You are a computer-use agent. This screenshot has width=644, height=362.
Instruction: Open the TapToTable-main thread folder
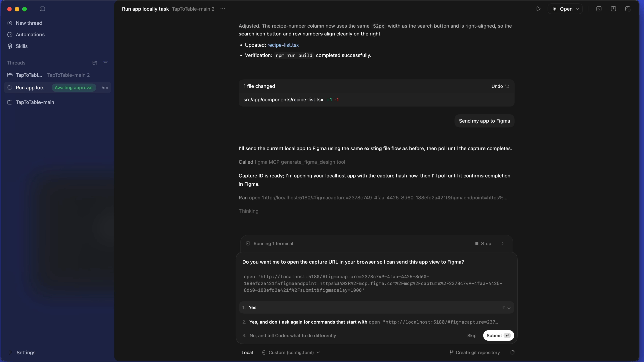(35, 102)
